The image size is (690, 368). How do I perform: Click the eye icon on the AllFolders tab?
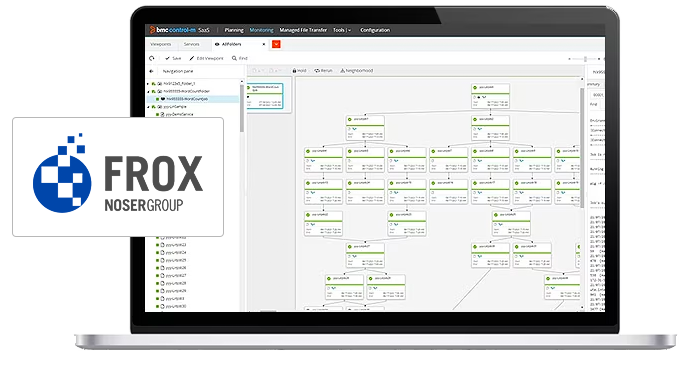click(x=217, y=44)
